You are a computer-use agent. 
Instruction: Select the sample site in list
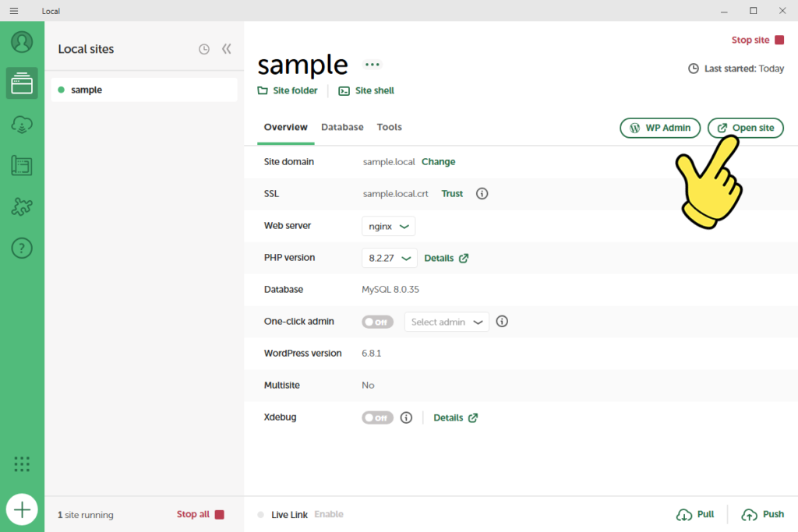(144, 90)
